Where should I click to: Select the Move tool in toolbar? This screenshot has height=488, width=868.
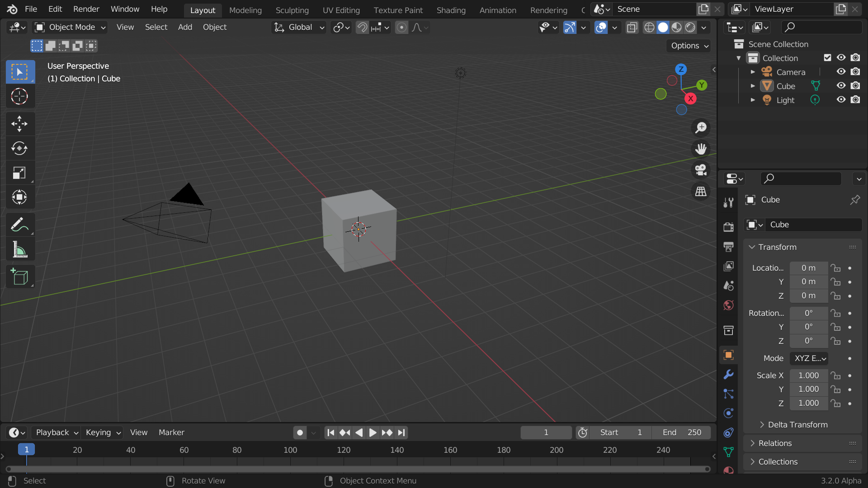(19, 124)
